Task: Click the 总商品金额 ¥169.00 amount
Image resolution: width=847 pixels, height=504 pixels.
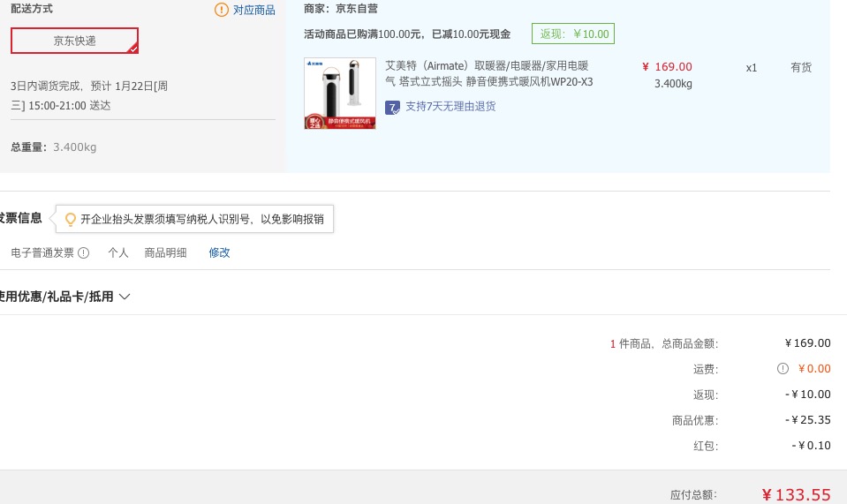Action: point(807,343)
